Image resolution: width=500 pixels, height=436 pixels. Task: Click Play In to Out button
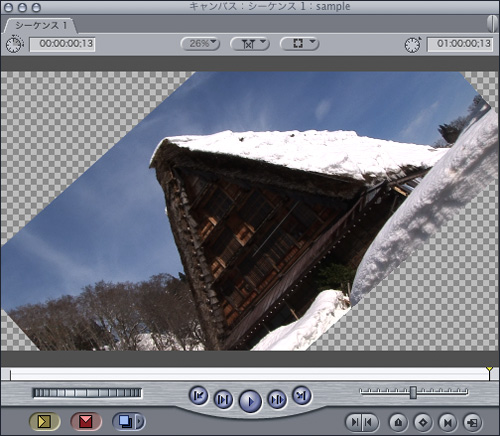click(223, 399)
